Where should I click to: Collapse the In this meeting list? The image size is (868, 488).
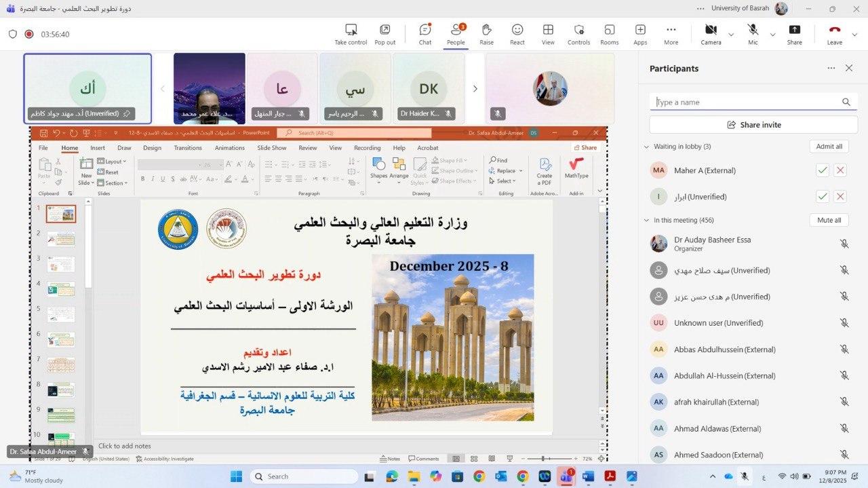tap(646, 221)
